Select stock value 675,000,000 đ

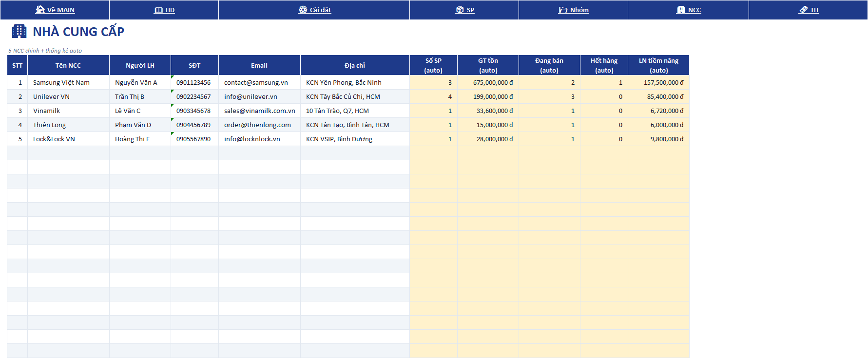[x=488, y=82]
